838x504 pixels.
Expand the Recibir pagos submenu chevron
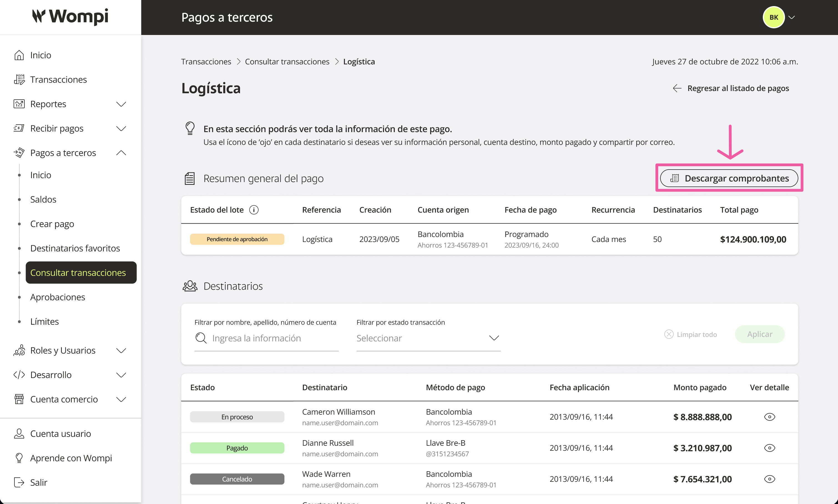[x=121, y=128]
